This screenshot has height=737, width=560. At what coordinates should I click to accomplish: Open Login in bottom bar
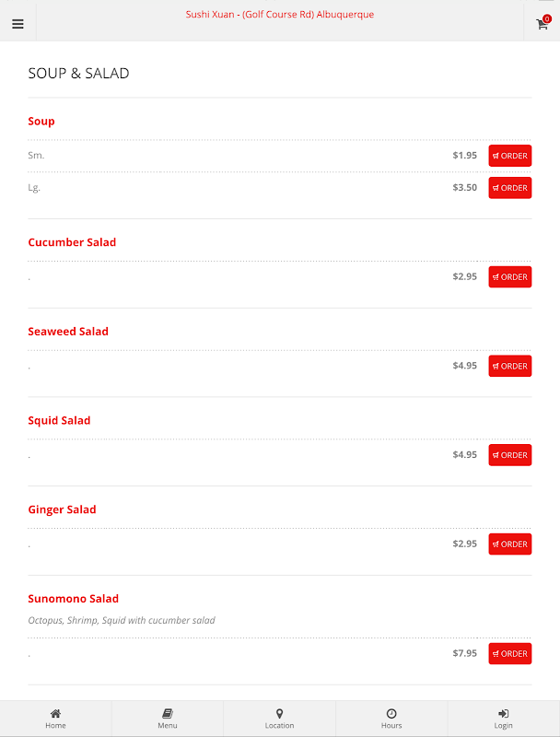coord(503,719)
